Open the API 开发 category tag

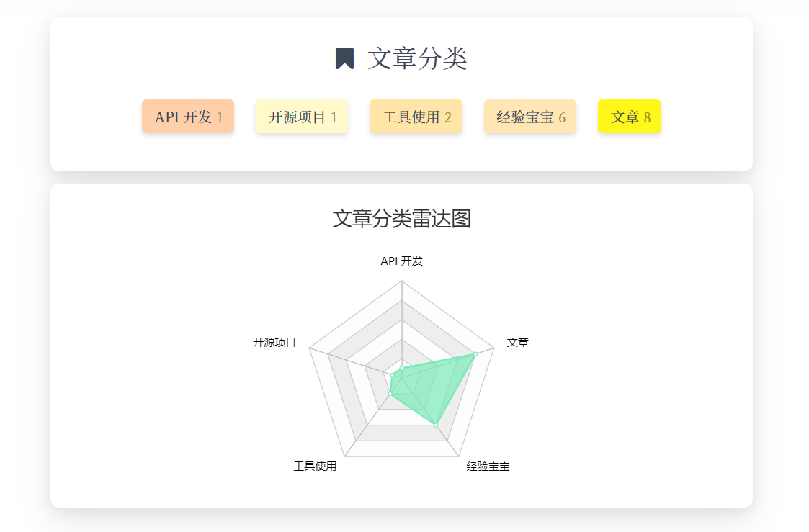tap(188, 117)
